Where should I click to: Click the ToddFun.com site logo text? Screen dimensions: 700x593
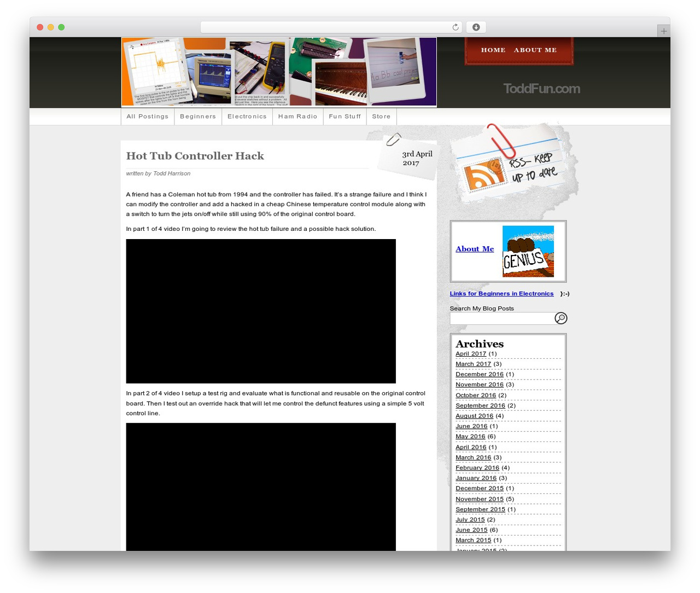(541, 89)
